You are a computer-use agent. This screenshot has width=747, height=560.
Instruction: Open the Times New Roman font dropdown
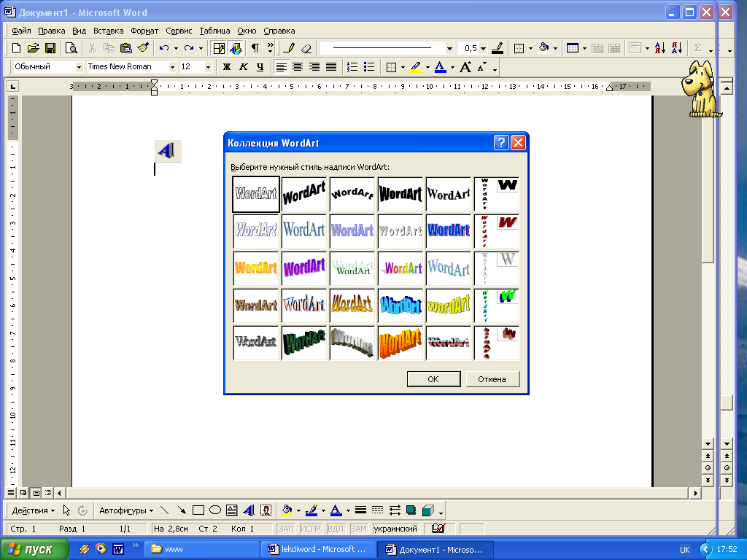click(172, 67)
